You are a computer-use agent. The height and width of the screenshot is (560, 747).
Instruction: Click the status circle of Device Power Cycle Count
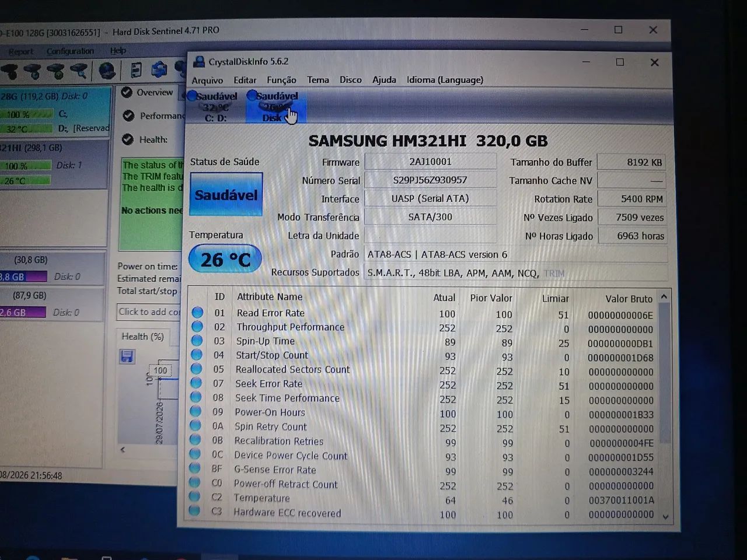click(195, 454)
